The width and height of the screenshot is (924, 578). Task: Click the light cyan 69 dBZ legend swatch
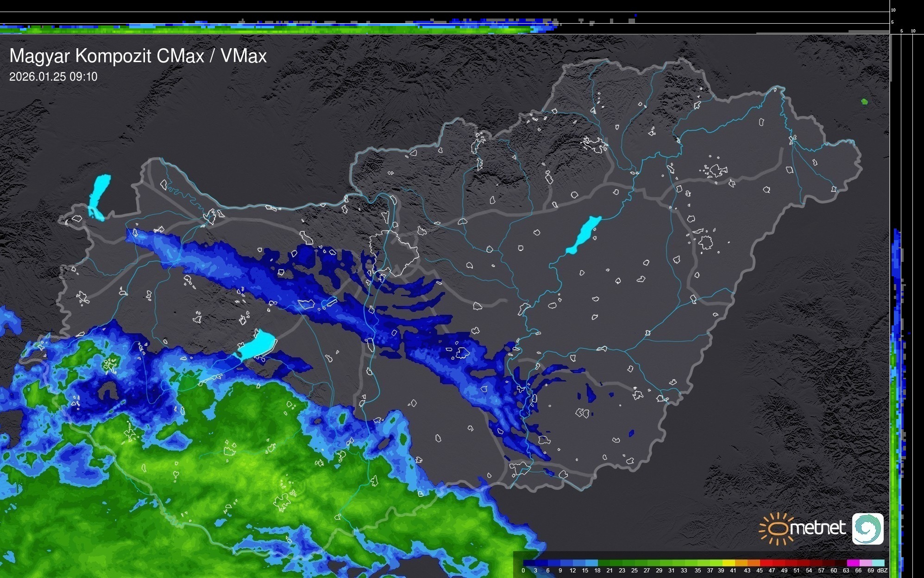[878, 563]
